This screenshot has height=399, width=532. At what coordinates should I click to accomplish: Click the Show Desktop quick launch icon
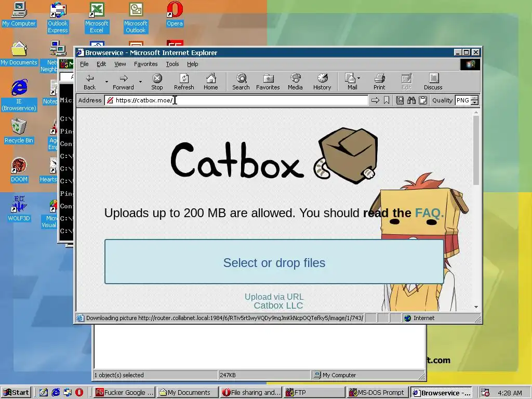point(44,393)
